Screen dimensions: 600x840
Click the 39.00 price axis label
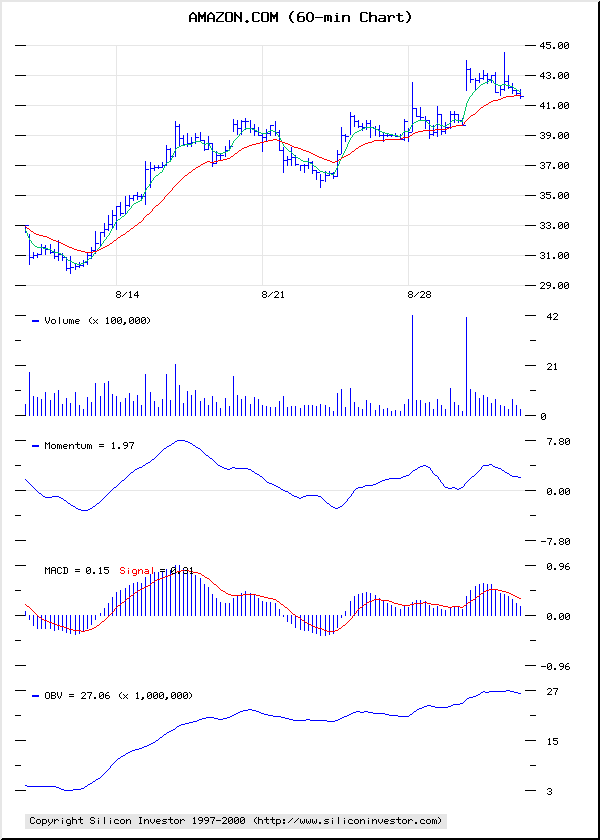[554, 136]
